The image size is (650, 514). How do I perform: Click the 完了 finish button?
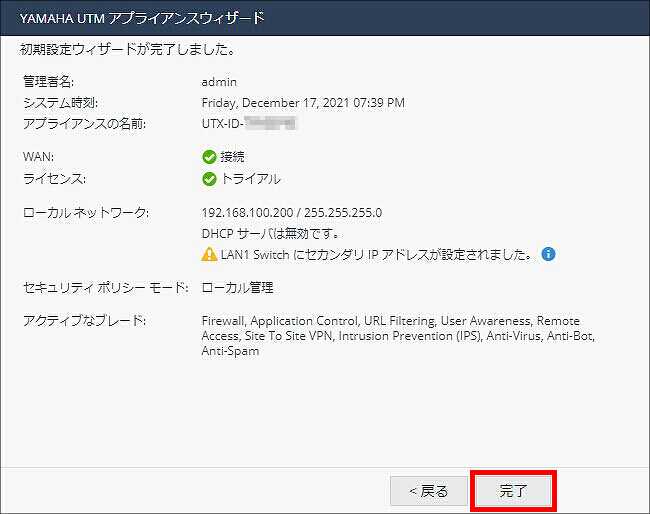[513, 491]
